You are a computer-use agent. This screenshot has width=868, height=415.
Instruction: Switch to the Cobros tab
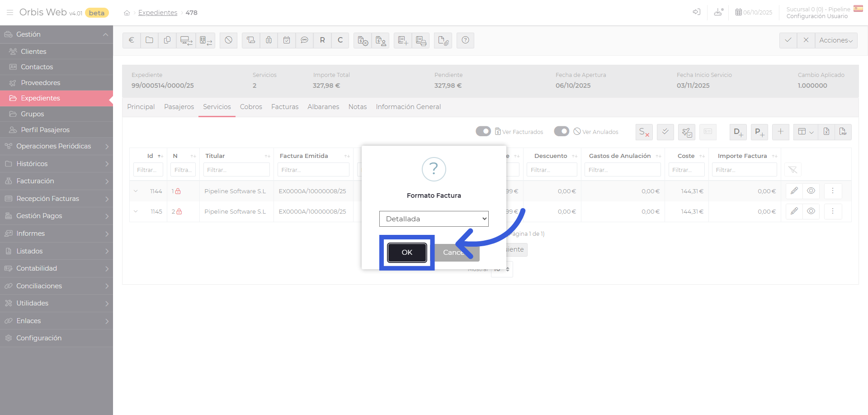tap(251, 107)
